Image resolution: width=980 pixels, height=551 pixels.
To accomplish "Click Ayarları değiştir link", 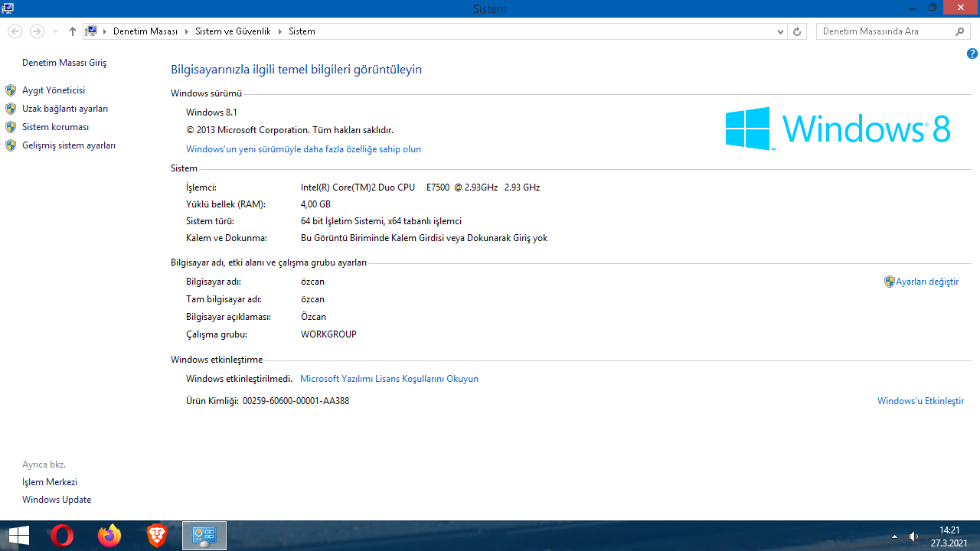I will coord(926,282).
